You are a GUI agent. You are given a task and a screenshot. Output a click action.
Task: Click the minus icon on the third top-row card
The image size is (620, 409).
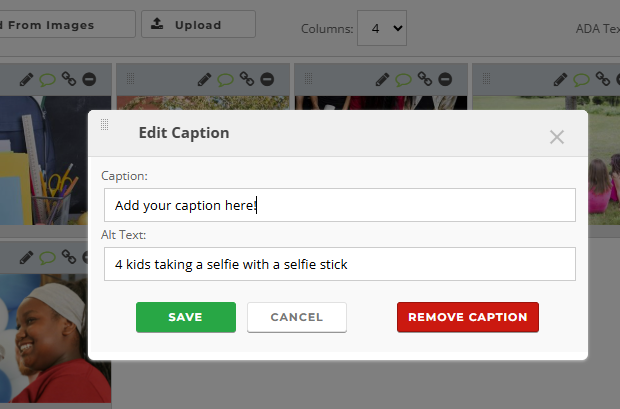(x=445, y=79)
